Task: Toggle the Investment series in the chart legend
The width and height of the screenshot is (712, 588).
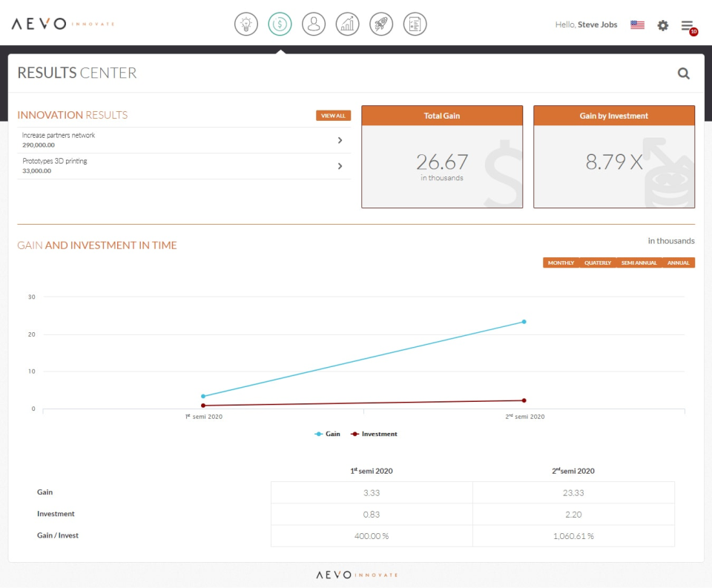Action: [373, 433]
